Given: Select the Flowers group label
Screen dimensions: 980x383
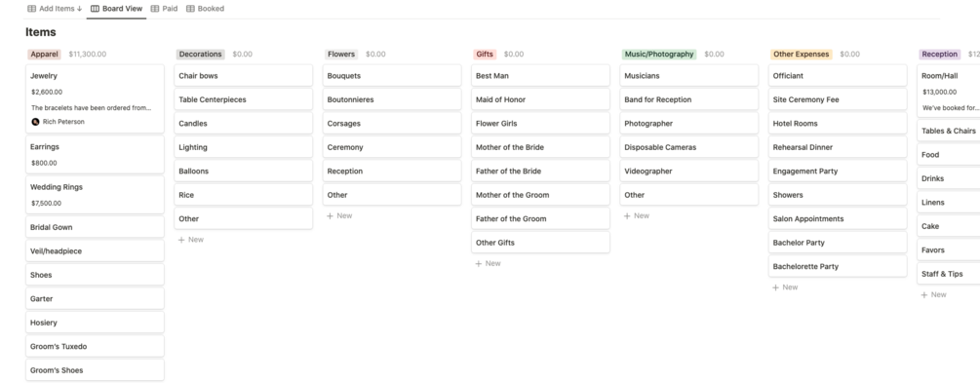Looking at the screenshot, I should (341, 55).
